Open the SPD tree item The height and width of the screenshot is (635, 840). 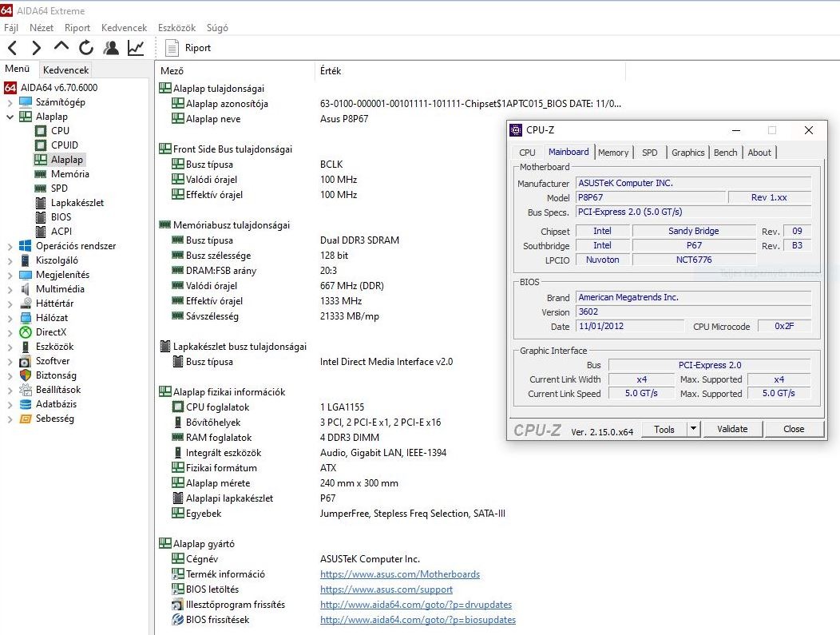coord(59,189)
